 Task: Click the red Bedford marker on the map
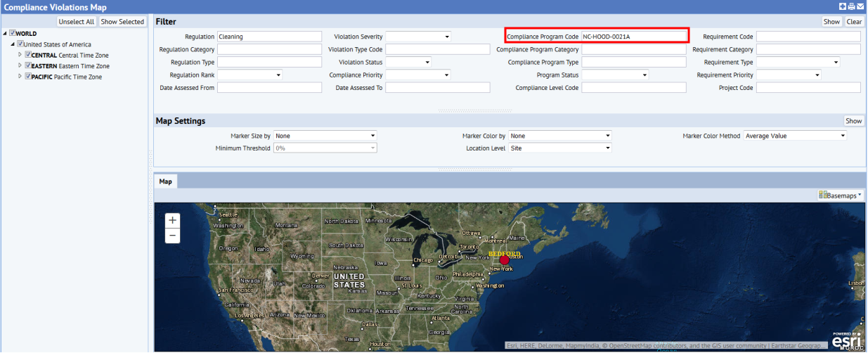coord(504,260)
